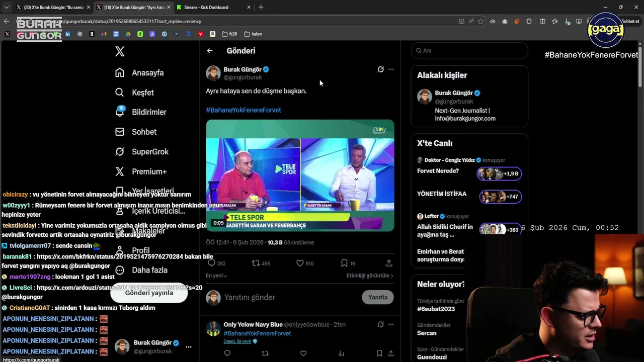
Task: Open Sohbet messages in sidebar
Action: pyautogui.click(x=136, y=132)
